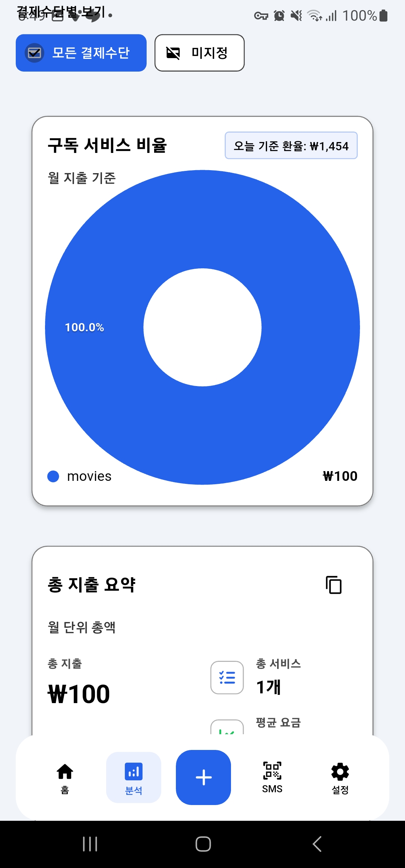Go to 홈 via house icon

click(65, 772)
